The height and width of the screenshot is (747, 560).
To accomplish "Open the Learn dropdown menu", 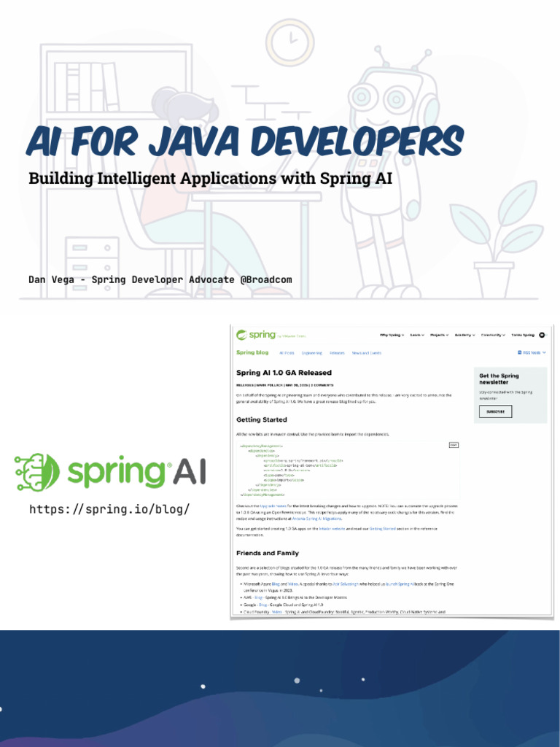I will coord(416,336).
